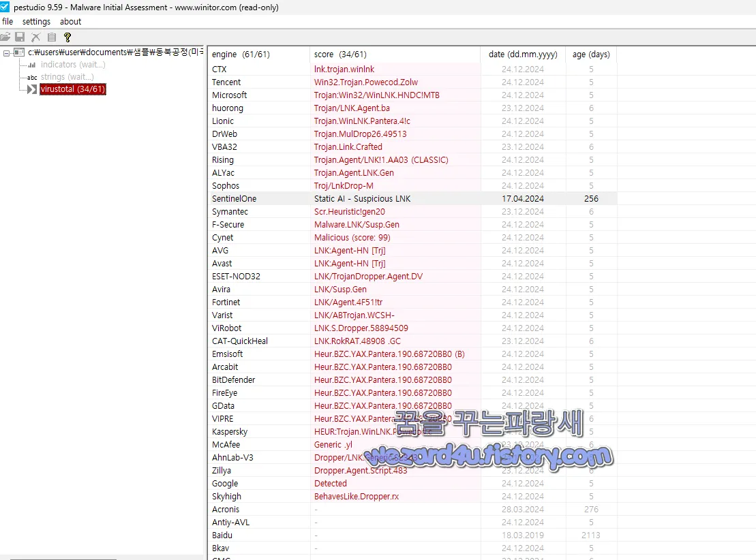
Task: Click LNK.RokRAT.48908 .GC QuickHeal score
Action: tap(357, 341)
